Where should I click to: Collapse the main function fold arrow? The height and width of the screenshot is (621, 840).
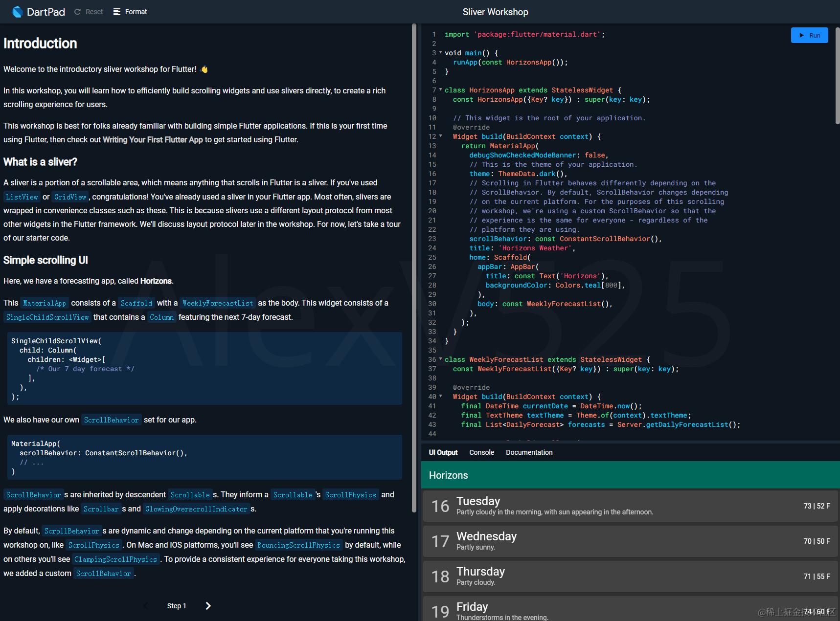(x=440, y=53)
